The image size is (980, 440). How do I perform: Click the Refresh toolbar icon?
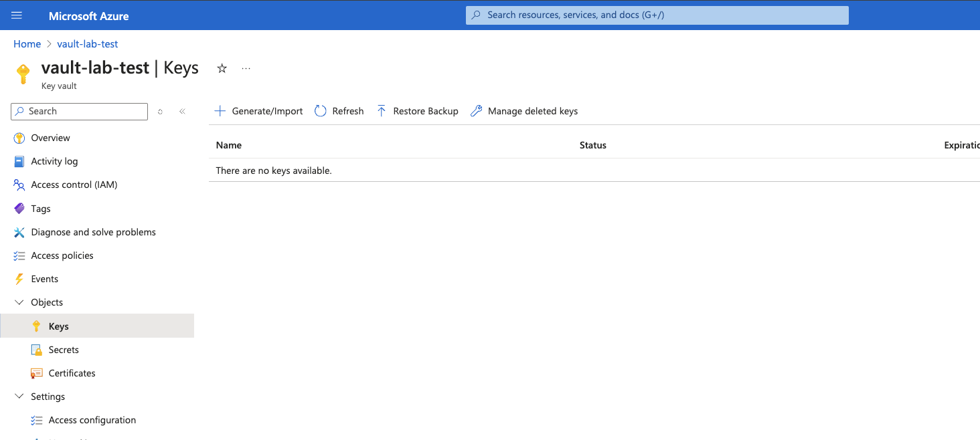(321, 111)
